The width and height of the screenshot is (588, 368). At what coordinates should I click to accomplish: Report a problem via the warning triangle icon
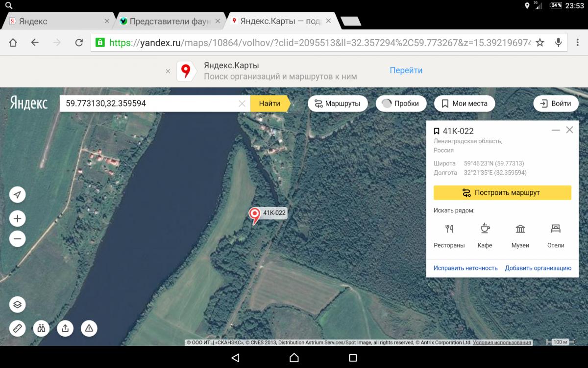coord(89,328)
